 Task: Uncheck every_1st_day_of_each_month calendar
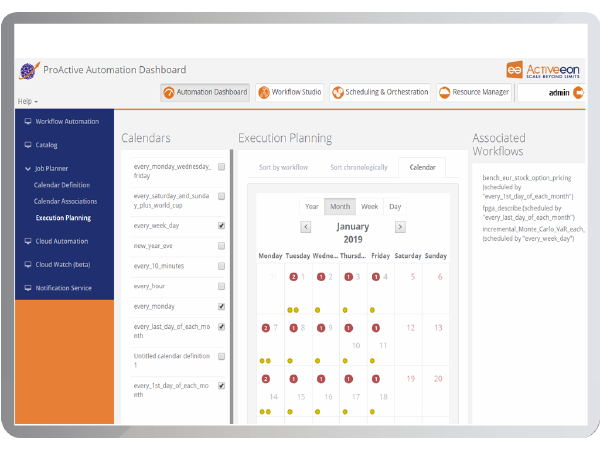(221, 385)
